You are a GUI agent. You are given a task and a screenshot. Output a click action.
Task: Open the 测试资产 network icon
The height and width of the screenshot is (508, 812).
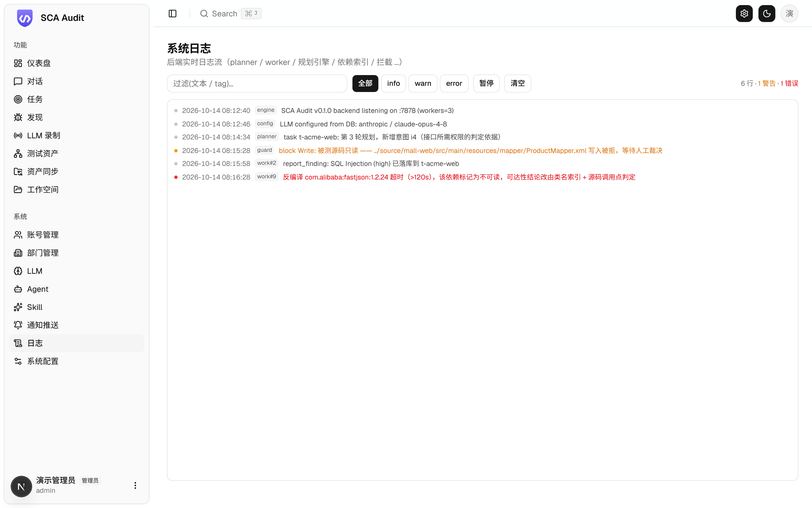(x=18, y=154)
